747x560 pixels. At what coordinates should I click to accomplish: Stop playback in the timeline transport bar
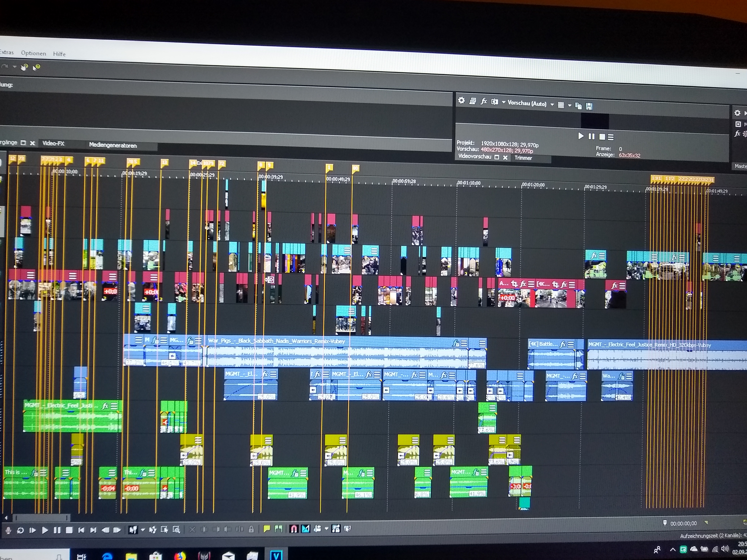(x=69, y=530)
